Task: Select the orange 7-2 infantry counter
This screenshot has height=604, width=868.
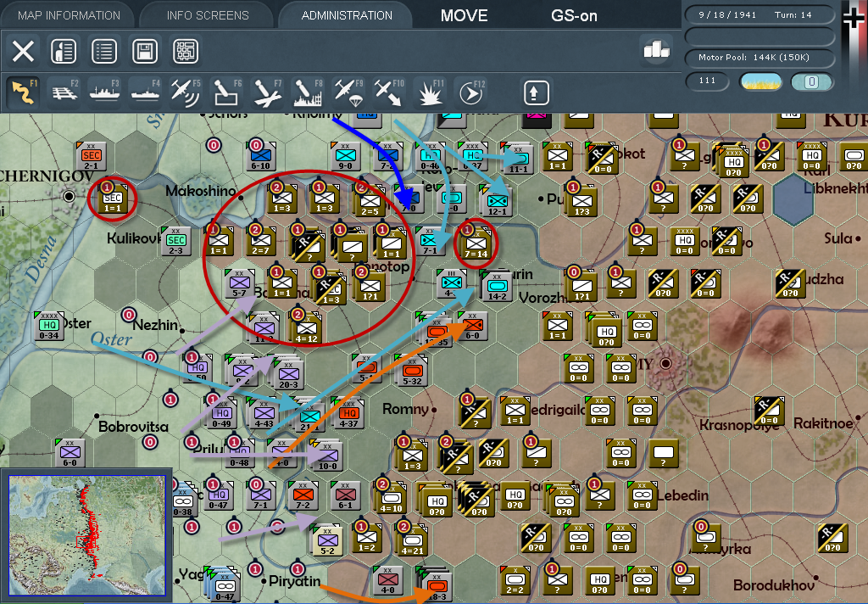Action: [303, 496]
